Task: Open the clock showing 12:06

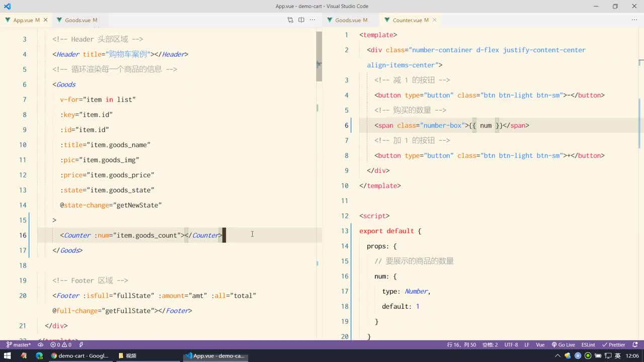Action: (x=632, y=355)
